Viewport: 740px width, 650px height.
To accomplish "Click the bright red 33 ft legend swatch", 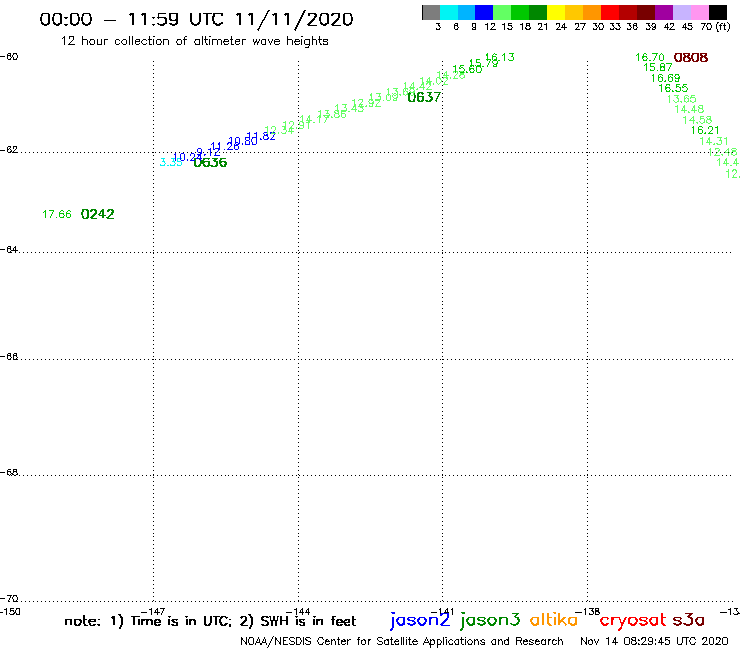I will 610,12.
